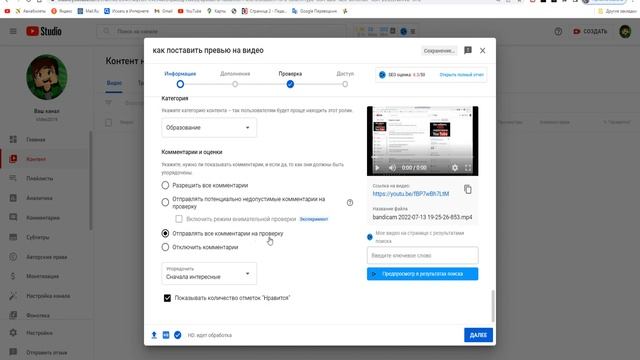
Task: Open the account avatar in top right
Action: point(625,31)
